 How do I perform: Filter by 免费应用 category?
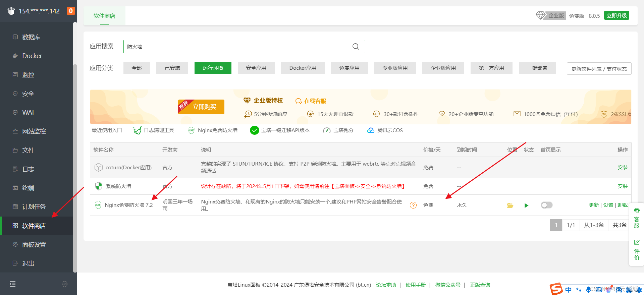click(350, 68)
